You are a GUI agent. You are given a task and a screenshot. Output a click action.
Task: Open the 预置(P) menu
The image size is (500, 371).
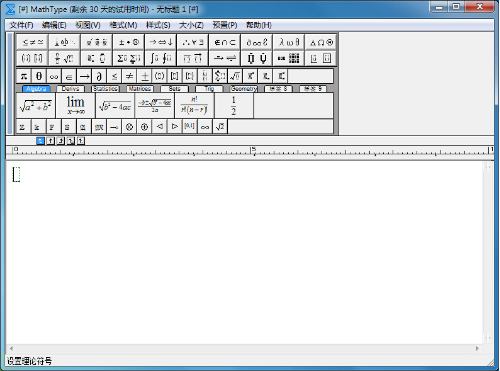pos(225,25)
